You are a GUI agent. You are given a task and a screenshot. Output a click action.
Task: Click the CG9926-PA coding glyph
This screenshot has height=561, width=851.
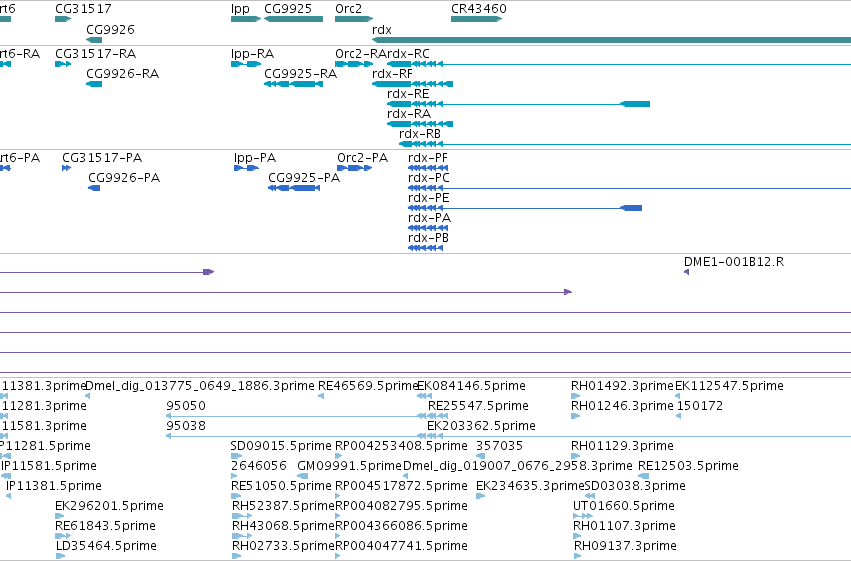point(94,188)
